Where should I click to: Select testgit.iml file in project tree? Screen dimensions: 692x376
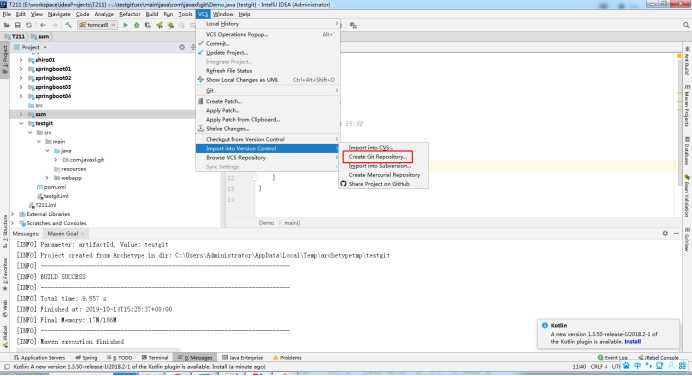(53, 196)
